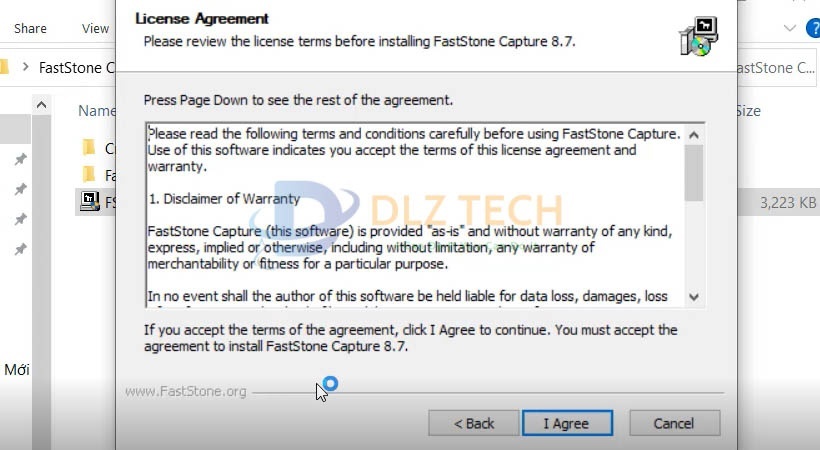
Task: Open the Share tab in File Explorer
Action: pos(30,28)
